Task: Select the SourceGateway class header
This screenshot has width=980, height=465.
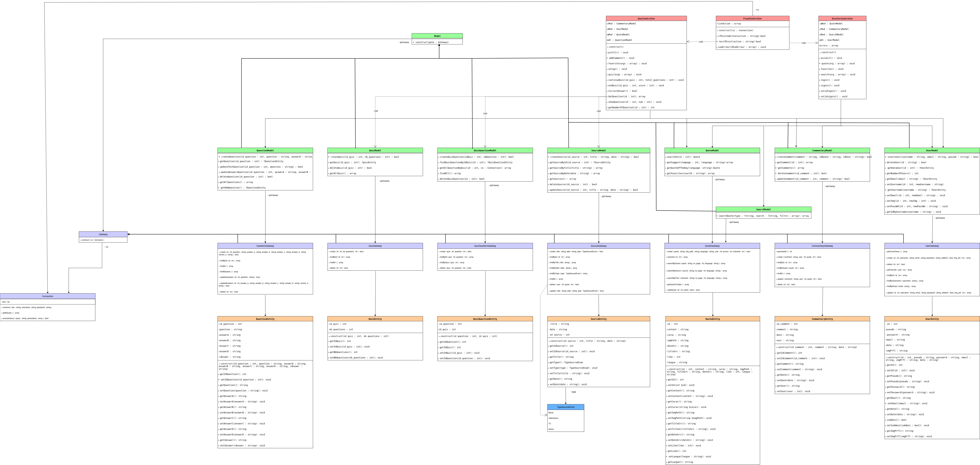Action: tap(598, 246)
